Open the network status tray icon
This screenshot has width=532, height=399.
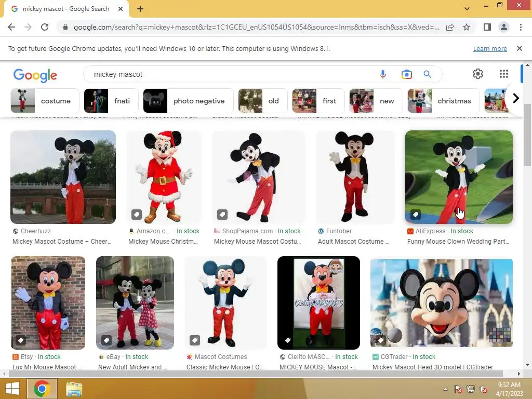click(x=471, y=389)
